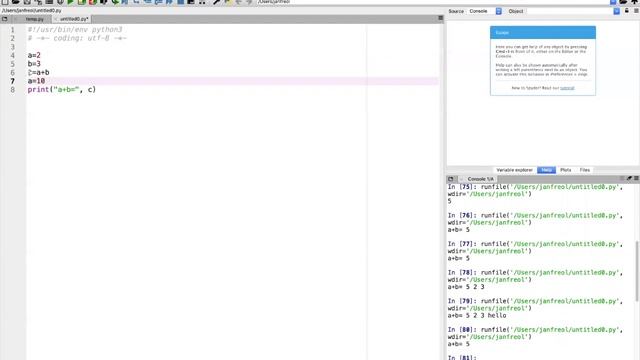This screenshot has width=640, height=360.
Task: Open the IPython console options menu
Action: [636, 179]
